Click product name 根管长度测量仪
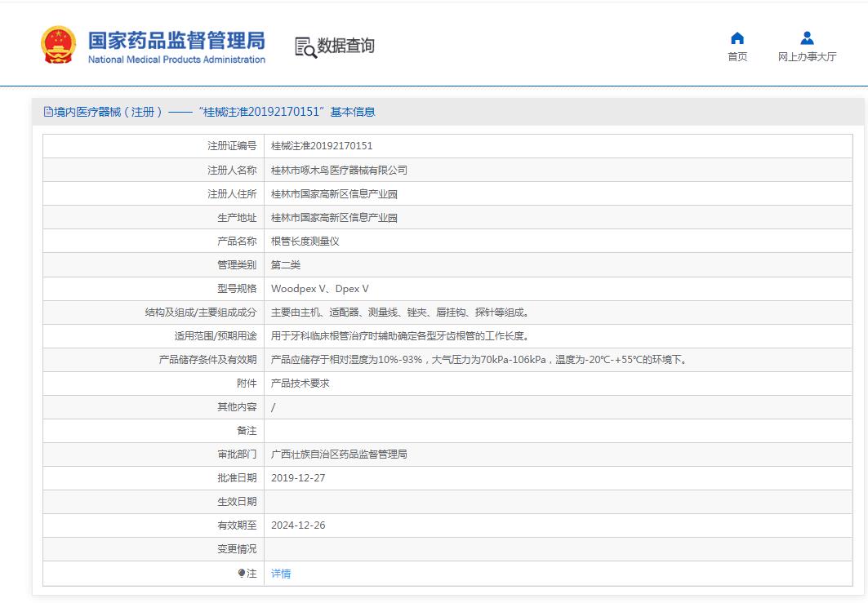 [305, 242]
